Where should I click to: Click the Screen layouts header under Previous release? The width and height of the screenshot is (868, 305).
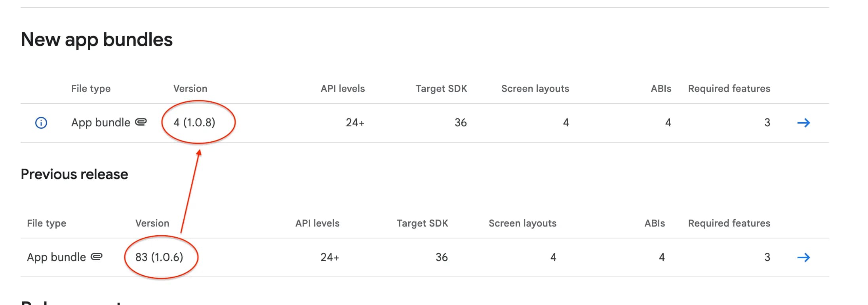523,223
